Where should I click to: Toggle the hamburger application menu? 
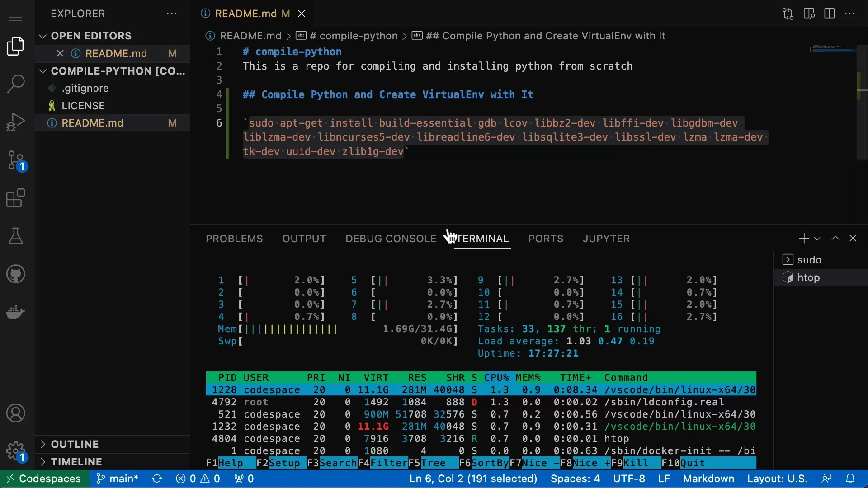point(16,17)
